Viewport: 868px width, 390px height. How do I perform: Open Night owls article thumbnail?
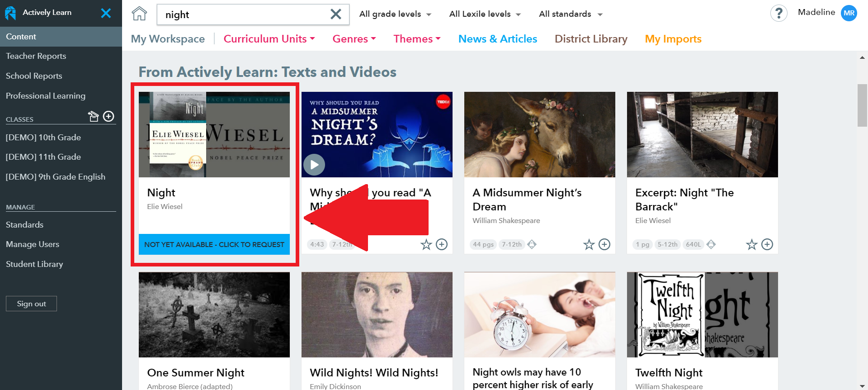coord(540,314)
